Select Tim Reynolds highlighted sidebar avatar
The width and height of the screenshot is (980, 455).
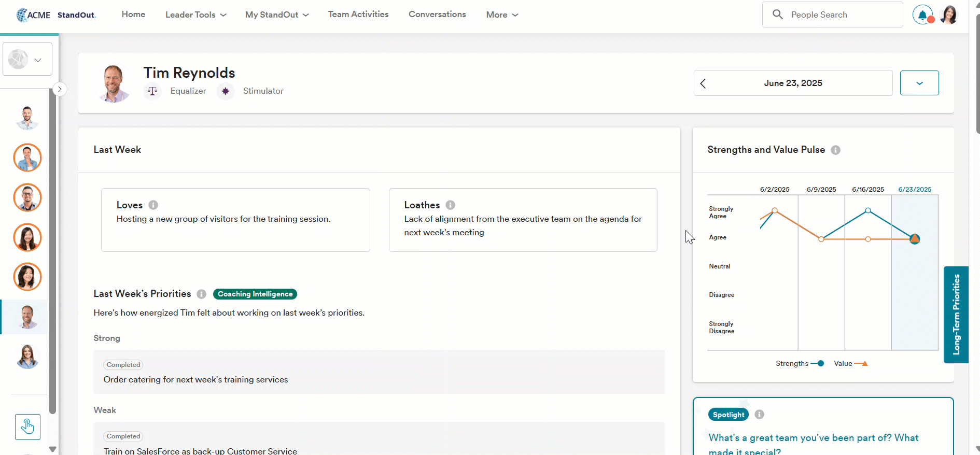(27, 317)
